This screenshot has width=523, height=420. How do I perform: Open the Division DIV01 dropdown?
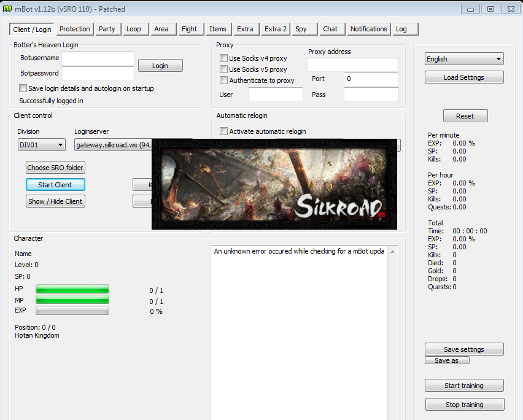coord(42,145)
